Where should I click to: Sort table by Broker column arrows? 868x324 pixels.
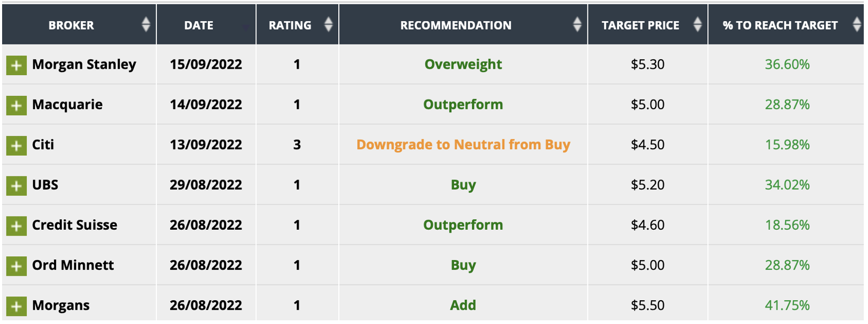pyautogui.click(x=146, y=24)
